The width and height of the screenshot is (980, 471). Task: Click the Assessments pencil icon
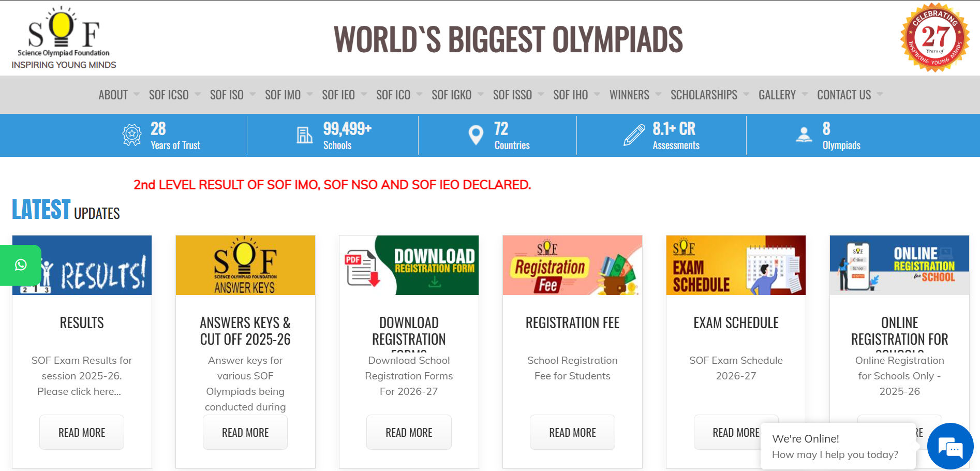click(x=634, y=135)
